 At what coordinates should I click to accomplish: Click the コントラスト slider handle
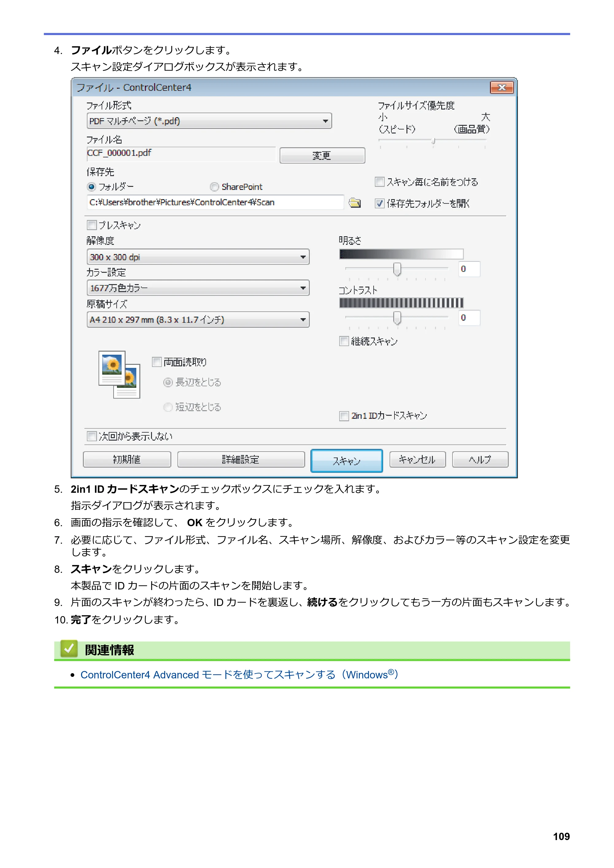click(x=397, y=318)
